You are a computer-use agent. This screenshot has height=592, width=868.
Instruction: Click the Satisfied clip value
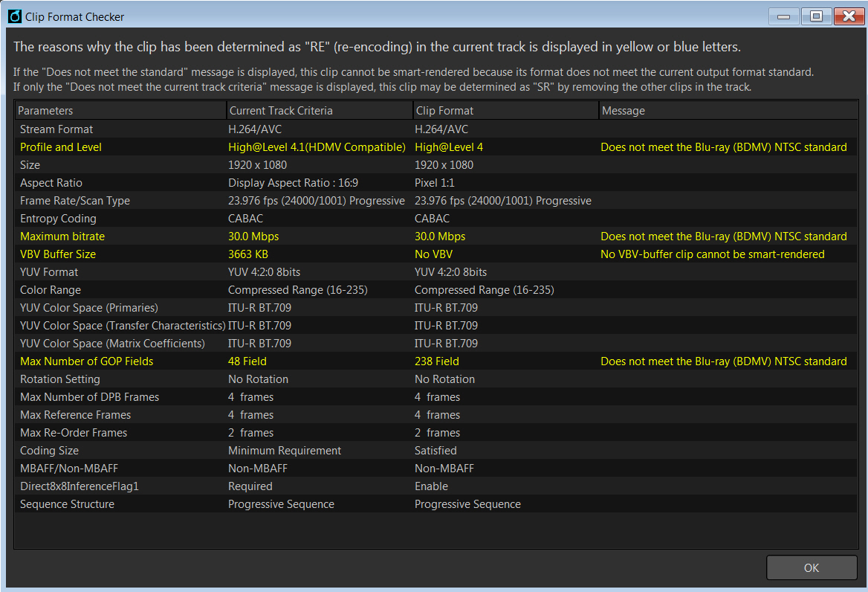pos(435,451)
